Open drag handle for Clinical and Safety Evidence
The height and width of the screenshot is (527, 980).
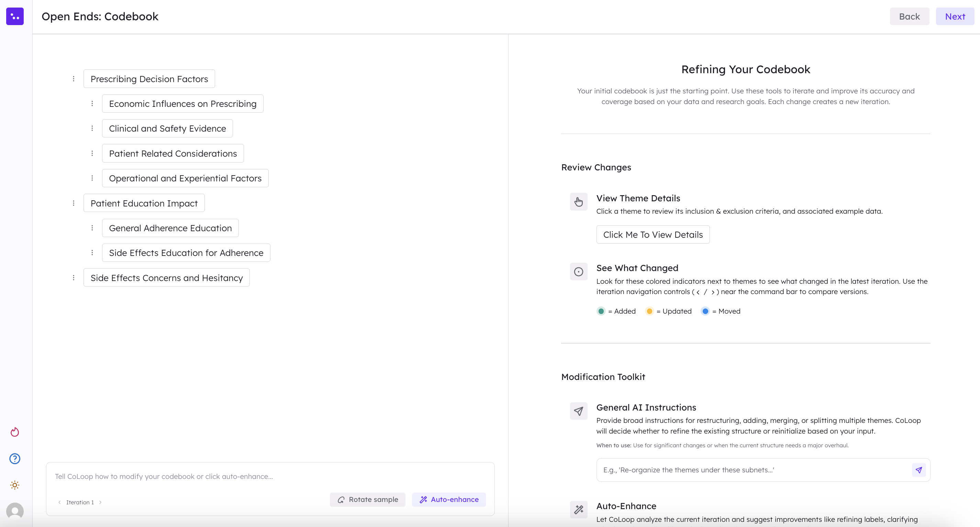[x=92, y=128]
